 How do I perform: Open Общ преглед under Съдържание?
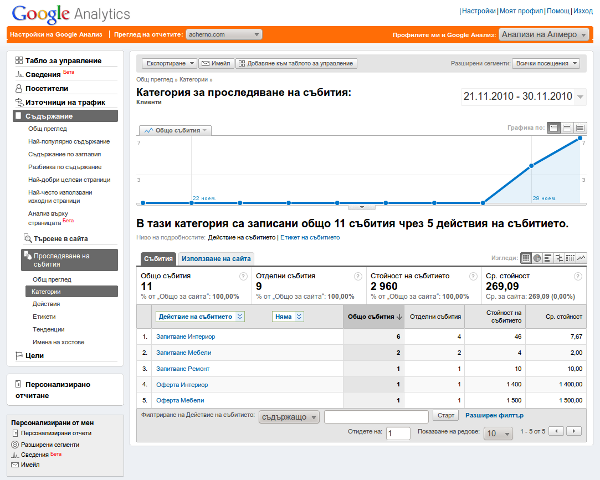click(48, 129)
